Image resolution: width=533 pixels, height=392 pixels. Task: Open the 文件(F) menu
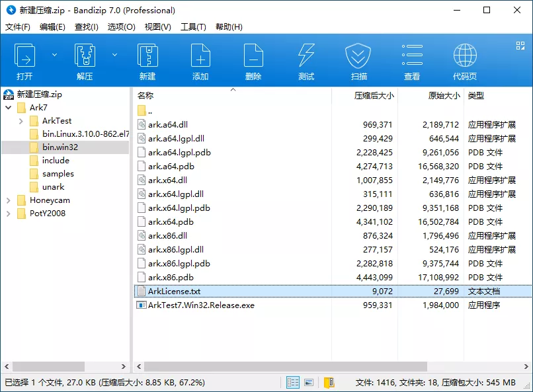pyautogui.click(x=17, y=27)
